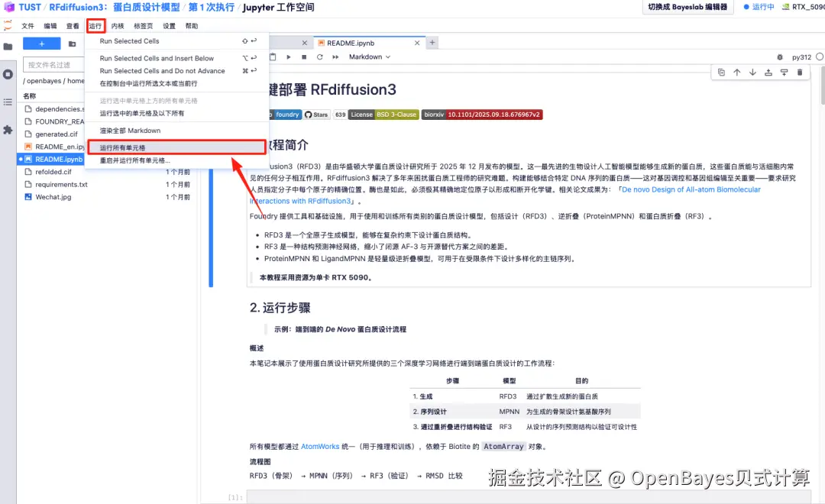Add a new tab with plus button
This screenshot has width=825, height=504.
[x=432, y=43]
